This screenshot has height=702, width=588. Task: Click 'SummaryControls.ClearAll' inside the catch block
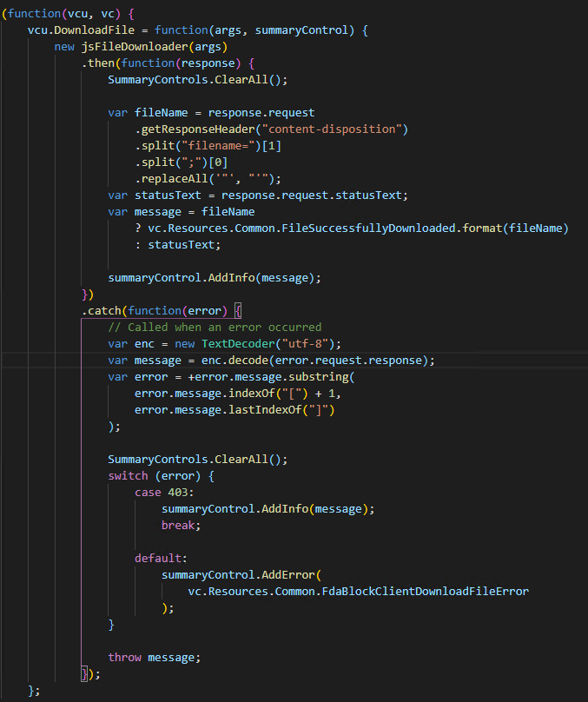[x=188, y=460]
